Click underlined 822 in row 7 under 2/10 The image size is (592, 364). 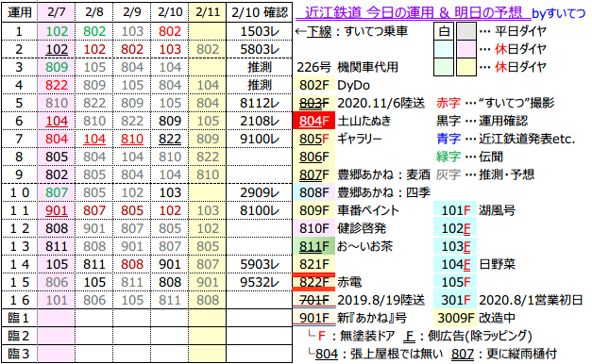(x=170, y=139)
